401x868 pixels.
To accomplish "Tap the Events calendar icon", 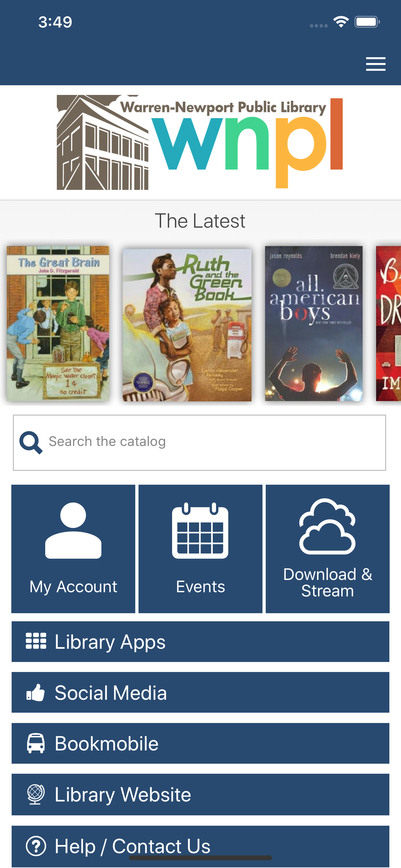I will (200, 530).
